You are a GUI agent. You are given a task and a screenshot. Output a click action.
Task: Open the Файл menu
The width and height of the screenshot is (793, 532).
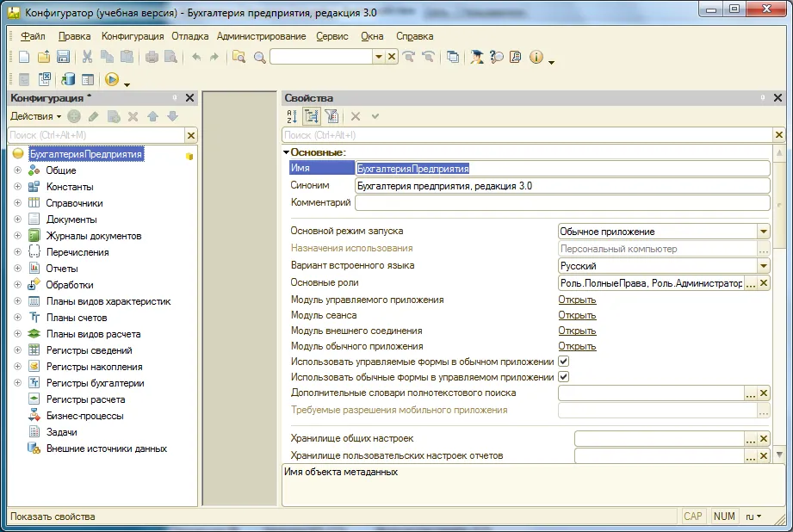(x=33, y=36)
